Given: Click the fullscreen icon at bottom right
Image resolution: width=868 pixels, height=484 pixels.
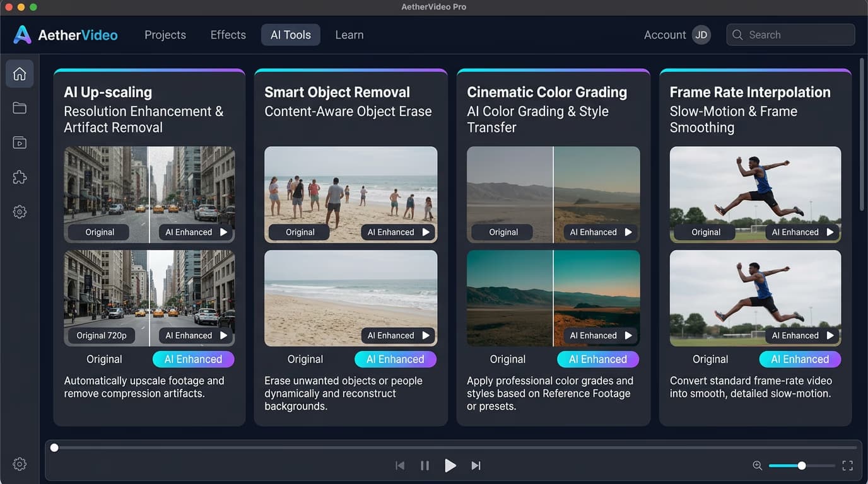Looking at the screenshot, I should tap(847, 466).
